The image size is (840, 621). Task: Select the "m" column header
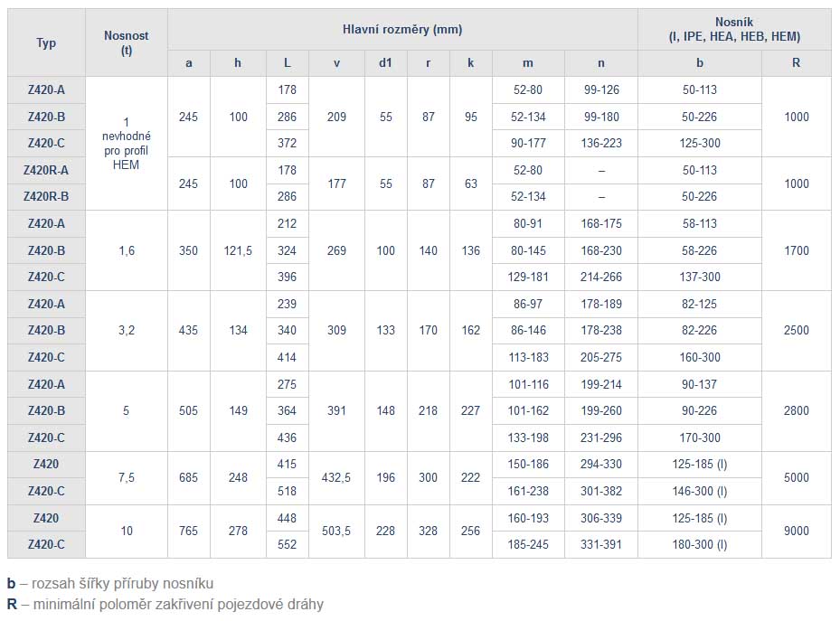tap(528, 63)
